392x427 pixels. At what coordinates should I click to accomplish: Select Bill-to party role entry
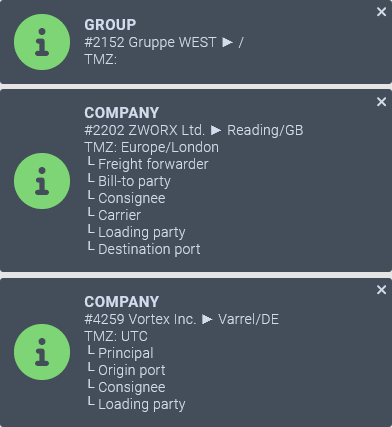[x=134, y=181]
